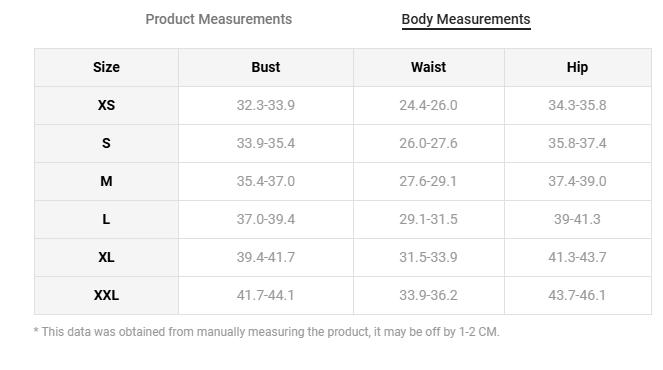Select the XL size row label
663x370 pixels.
(x=106, y=258)
